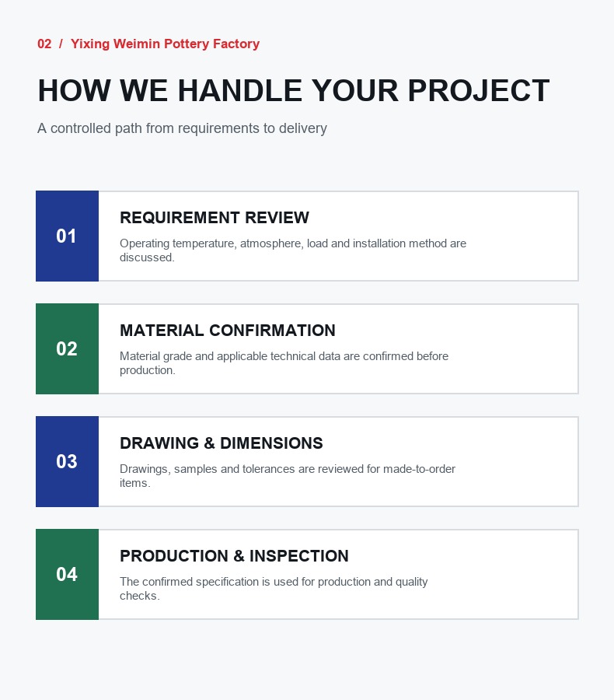This screenshot has width=614, height=700.
Task: Select the Requirement Review heading
Action: [215, 218]
